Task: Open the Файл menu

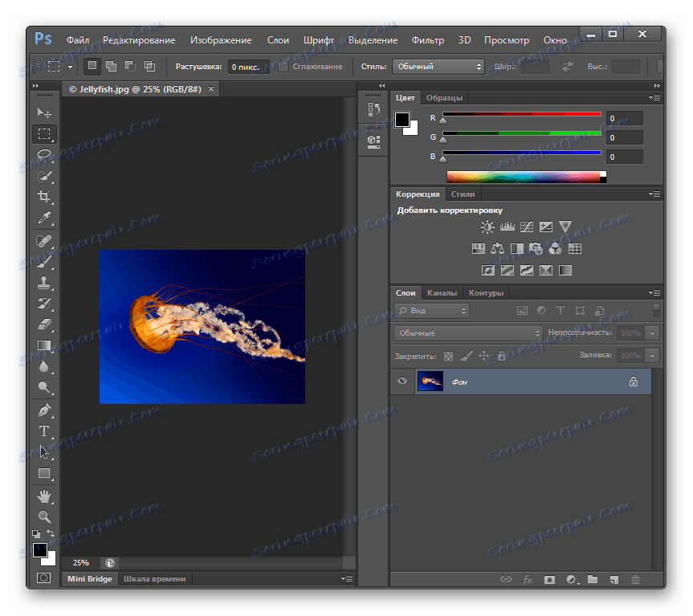Action: pos(78,40)
